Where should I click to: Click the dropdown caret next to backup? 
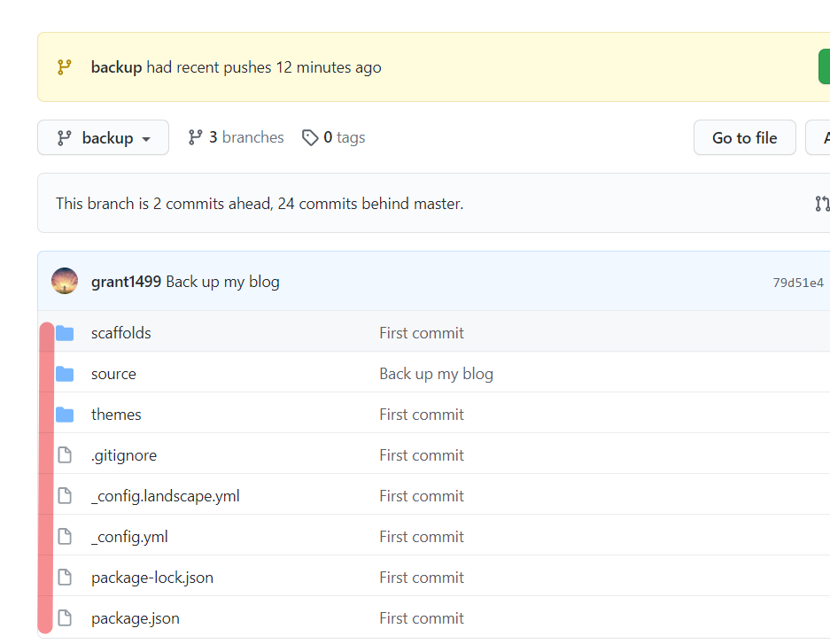[146, 139]
